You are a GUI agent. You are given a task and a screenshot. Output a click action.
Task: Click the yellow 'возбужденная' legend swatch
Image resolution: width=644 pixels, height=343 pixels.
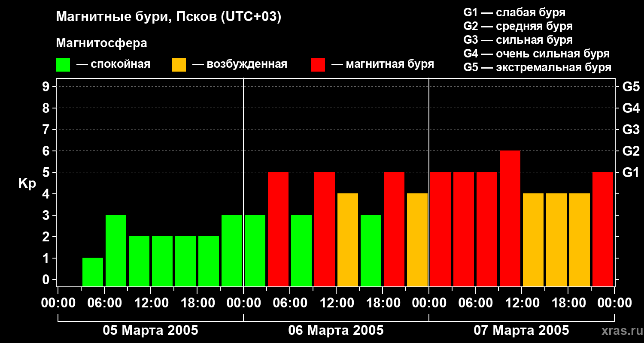click(x=179, y=65)
